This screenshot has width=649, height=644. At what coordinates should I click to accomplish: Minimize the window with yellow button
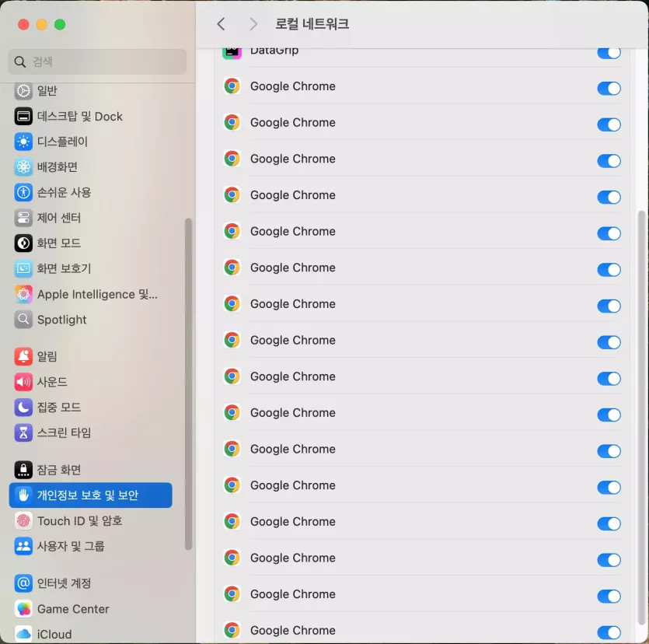click(42, 24)
